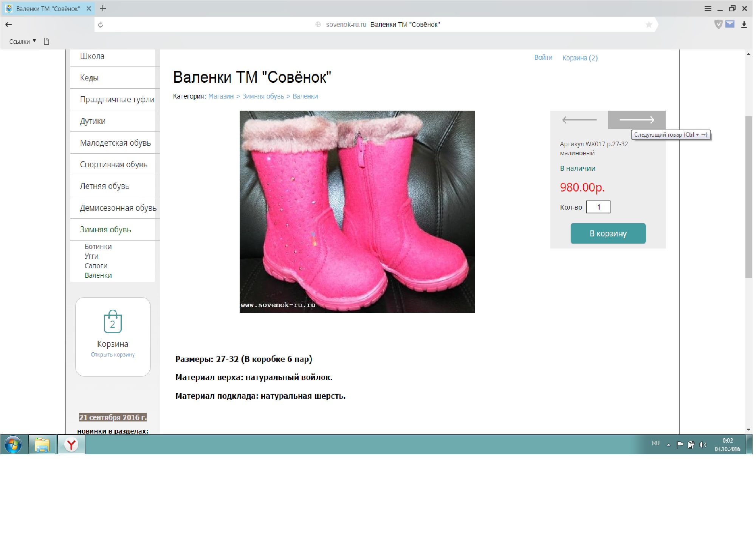Open the mail envelope icon in toolbar
This screenshot has width=756, height=534.
point(730,24)
